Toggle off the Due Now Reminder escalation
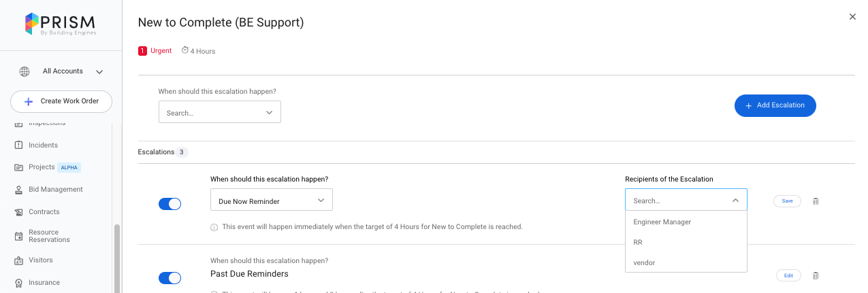The height and width of the screenshot is (293, 868). coord(170,204)
